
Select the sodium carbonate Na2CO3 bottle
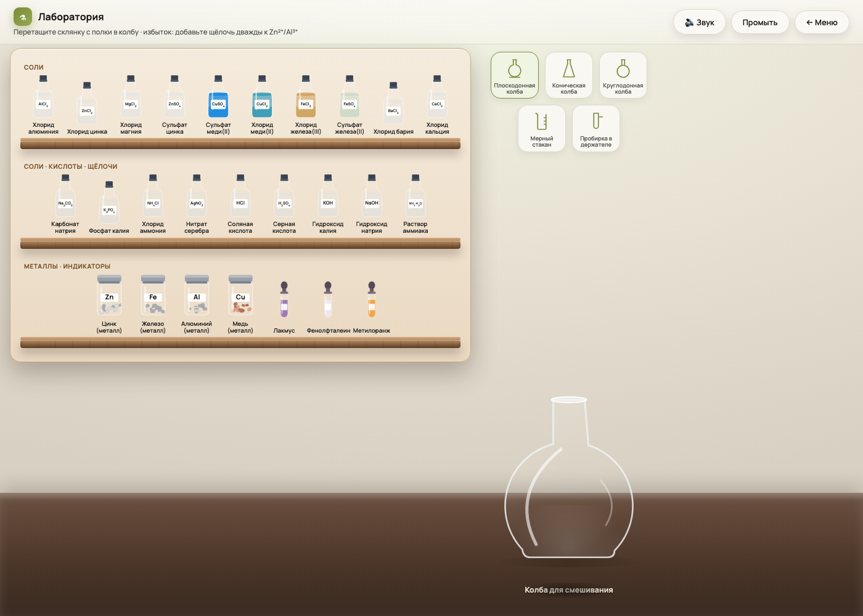(x=65, y=197)
